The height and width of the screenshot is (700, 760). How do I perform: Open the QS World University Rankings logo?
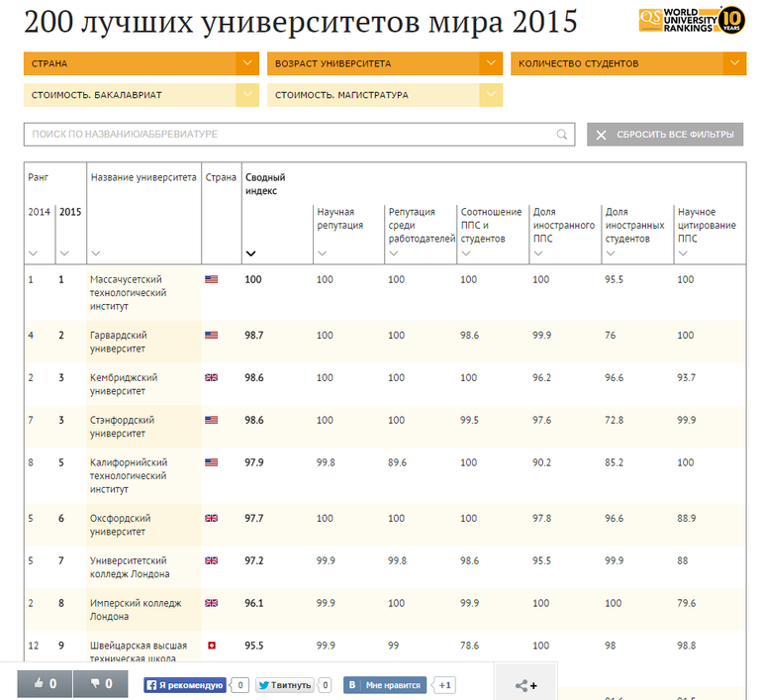[x=692, y=21]
